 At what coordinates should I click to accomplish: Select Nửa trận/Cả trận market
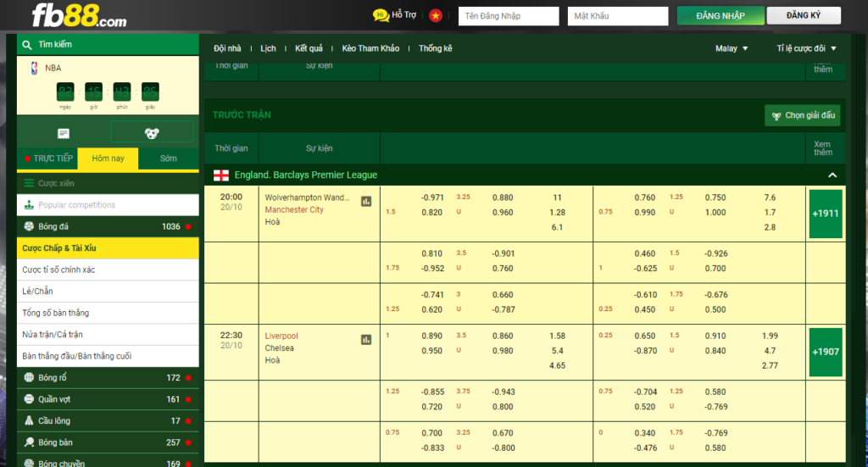click(108, 334)
